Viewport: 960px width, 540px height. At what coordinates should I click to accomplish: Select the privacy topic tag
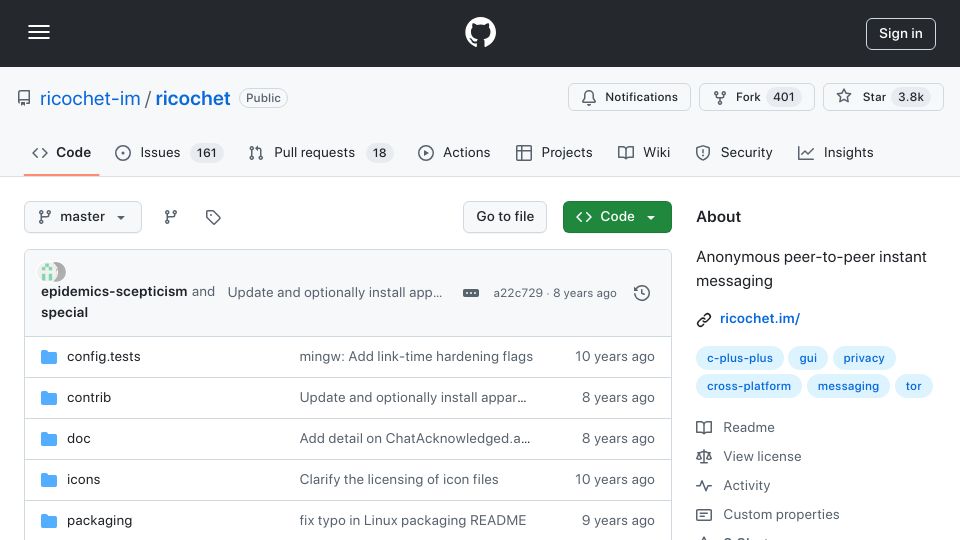click(x=864, y=358)
